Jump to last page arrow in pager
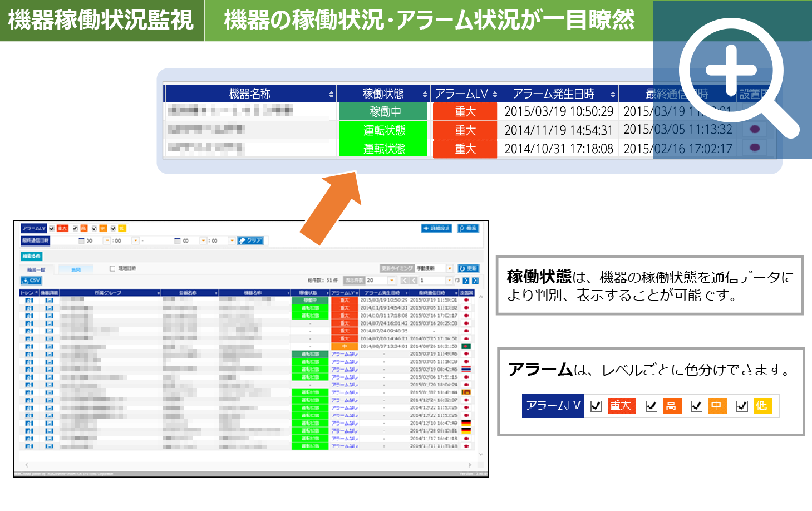 pyautogui.click(x=475, y=281)
